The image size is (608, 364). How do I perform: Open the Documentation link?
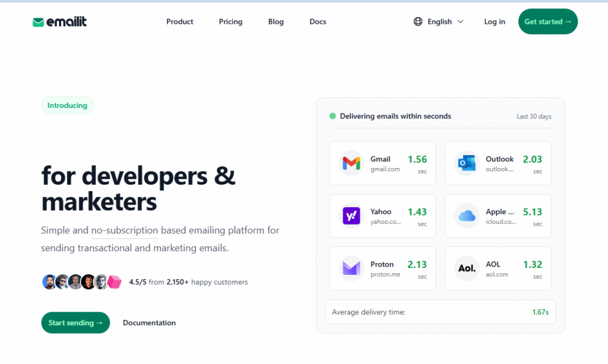[149, 322]
